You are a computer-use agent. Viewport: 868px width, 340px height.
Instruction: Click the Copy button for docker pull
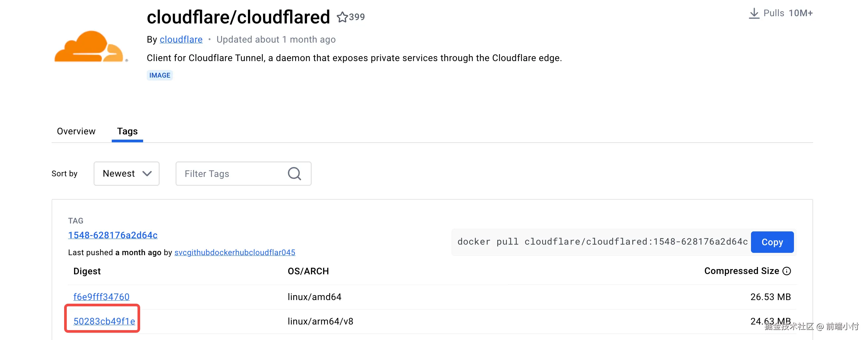[x=772, y=242]
